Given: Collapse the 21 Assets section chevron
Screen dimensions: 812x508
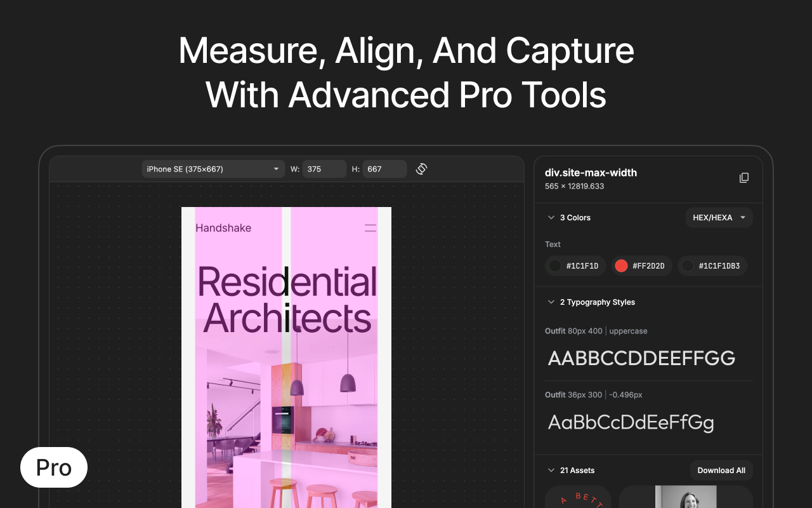Looking at the screenshot, I should (551, 471).
